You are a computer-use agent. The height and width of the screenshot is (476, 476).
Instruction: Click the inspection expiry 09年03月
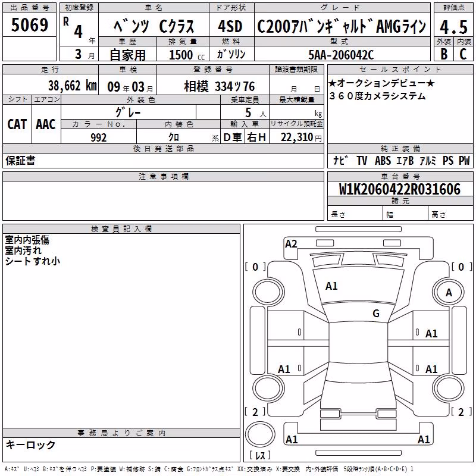[x=130, y=87]
